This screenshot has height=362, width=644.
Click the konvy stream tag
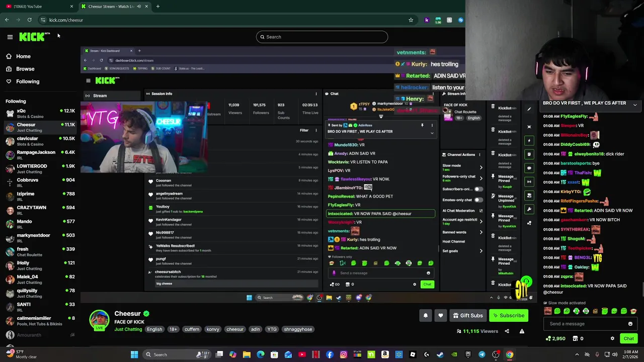click(213, 329)
